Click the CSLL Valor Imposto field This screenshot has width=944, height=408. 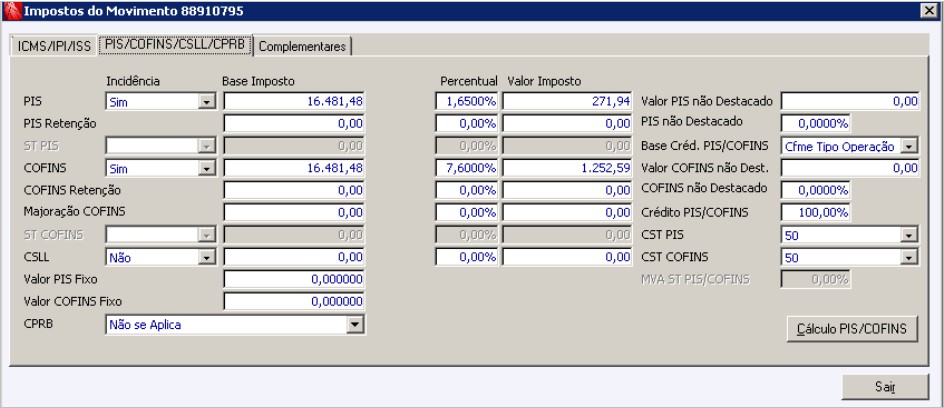click(568, 258)
